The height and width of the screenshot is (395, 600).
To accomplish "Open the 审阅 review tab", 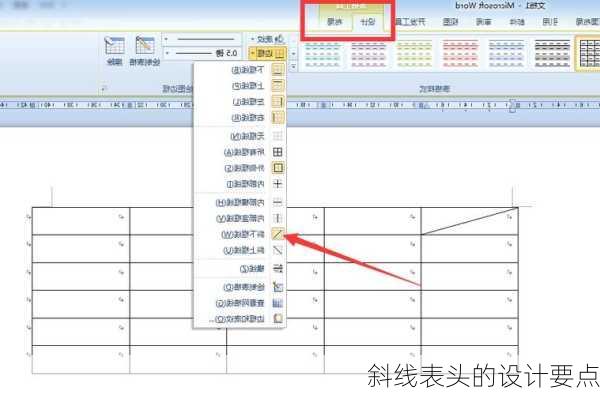I will pos(484,22).
